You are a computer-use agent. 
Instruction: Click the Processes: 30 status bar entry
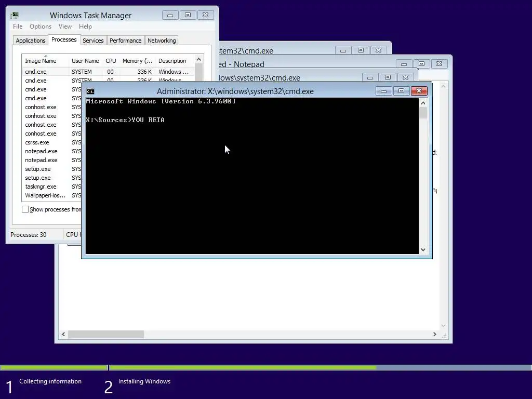point(29,234)
